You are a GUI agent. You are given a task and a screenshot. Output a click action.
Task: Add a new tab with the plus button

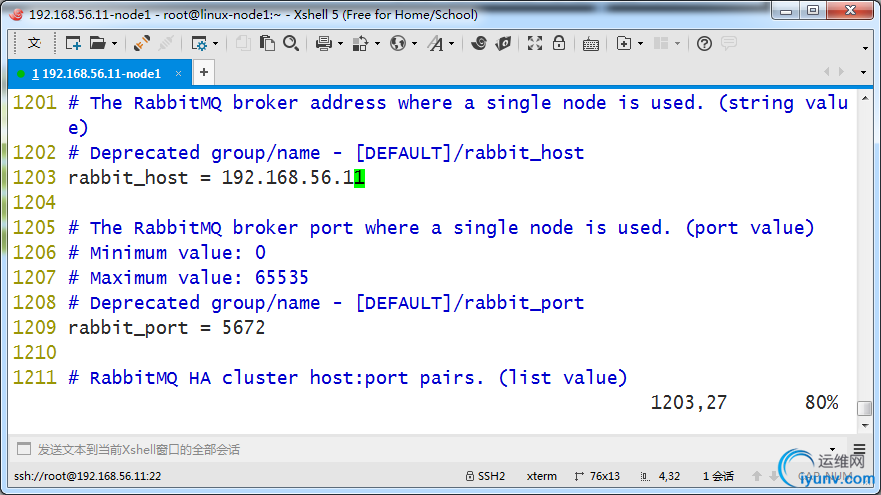204,72
